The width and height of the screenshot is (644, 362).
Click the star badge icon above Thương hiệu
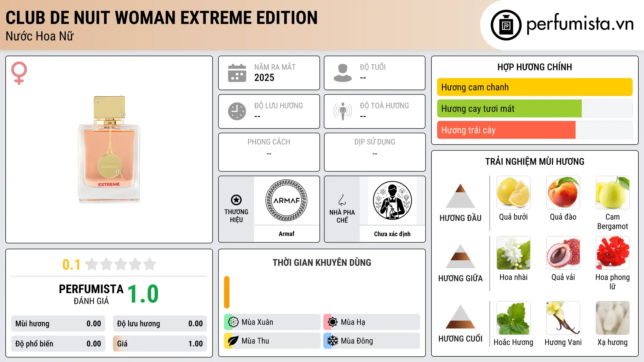point(236,200)
